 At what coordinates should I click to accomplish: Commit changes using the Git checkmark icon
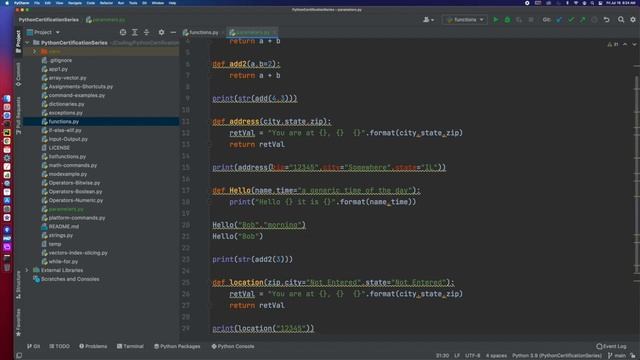(571, 20)
